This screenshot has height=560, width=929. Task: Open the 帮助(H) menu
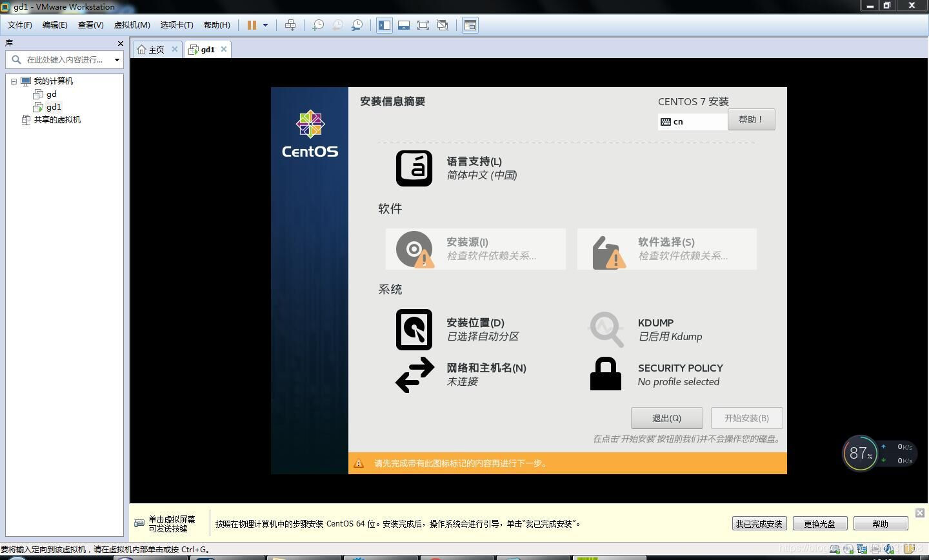217,25
